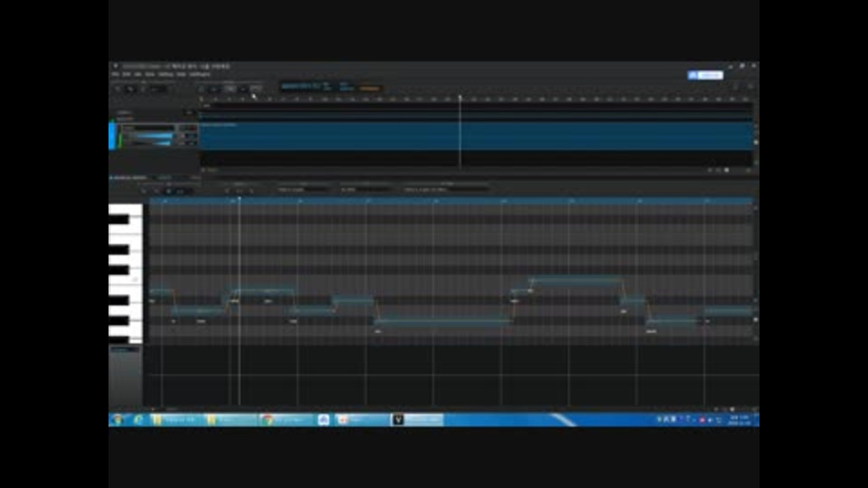868x488 pixels.
Task: Click the control parameter label below the piano keys
Action: pyautogui.click(x=125, y=349)
